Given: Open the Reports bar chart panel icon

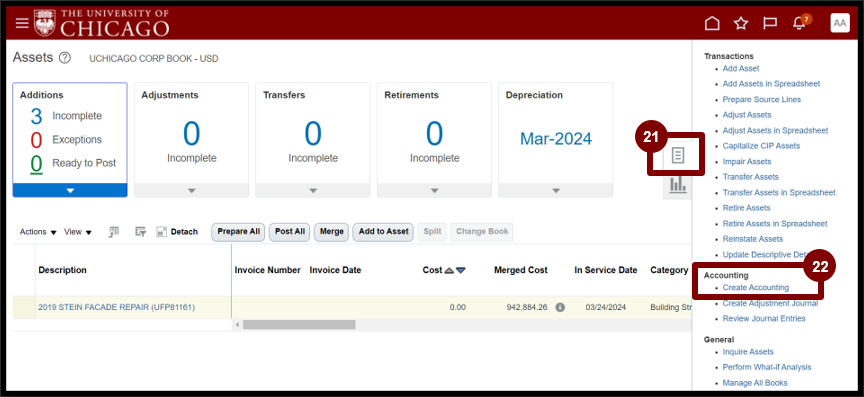Looking at the screenshot, I should (x=678, y=185).
